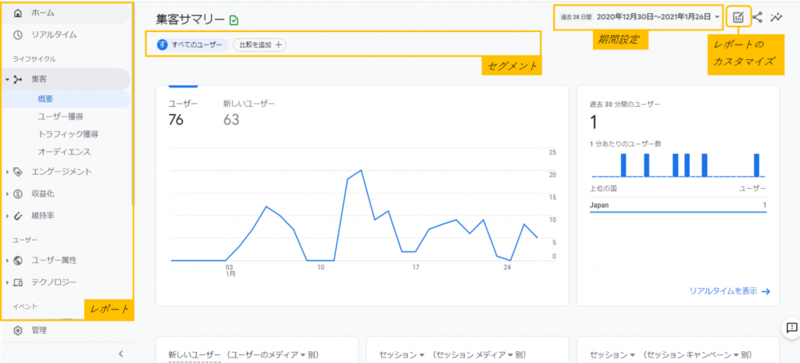
Task: Click the home icon beside ホーム
Action: (x=18, y=13)
